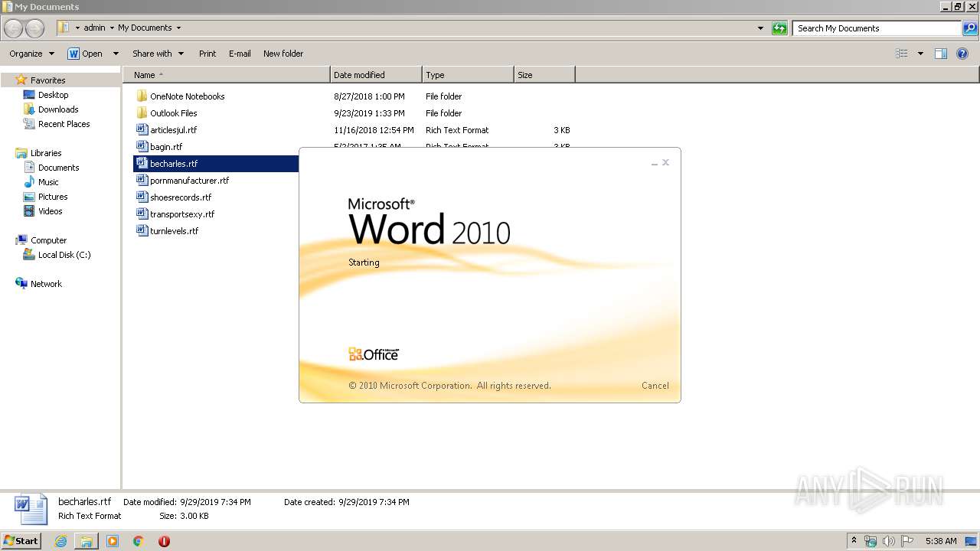Image resolution: width=980 pixels, height=551 pixels.
Task: Open Local Disk (C:) in navigation pane
Action: tap(64, 255)
